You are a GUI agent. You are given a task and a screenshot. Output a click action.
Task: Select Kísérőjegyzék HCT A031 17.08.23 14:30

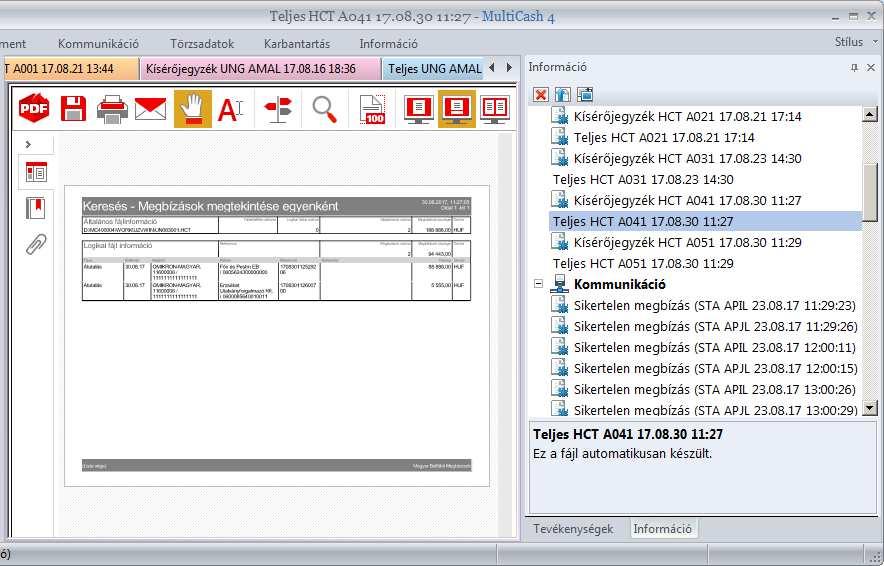tap(687, 158)
